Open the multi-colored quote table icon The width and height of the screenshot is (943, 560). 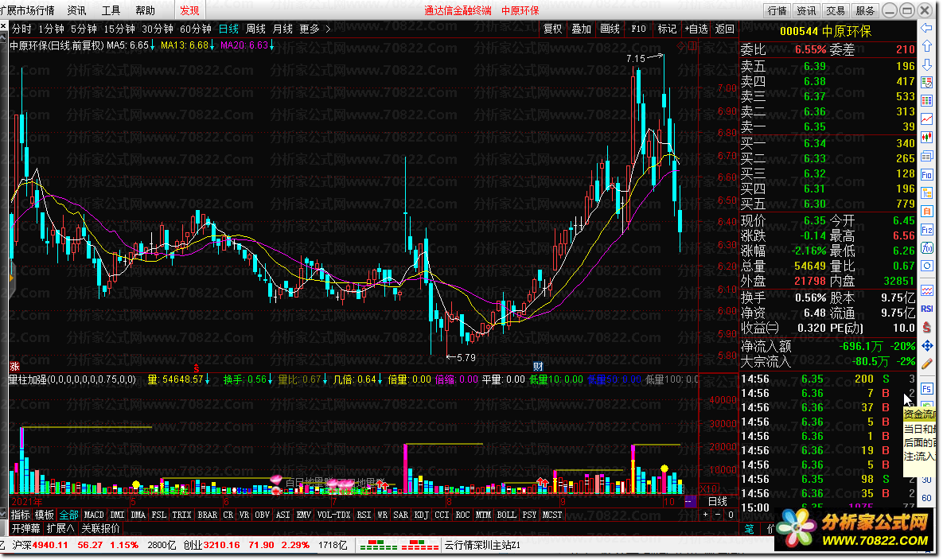(927, 100)
